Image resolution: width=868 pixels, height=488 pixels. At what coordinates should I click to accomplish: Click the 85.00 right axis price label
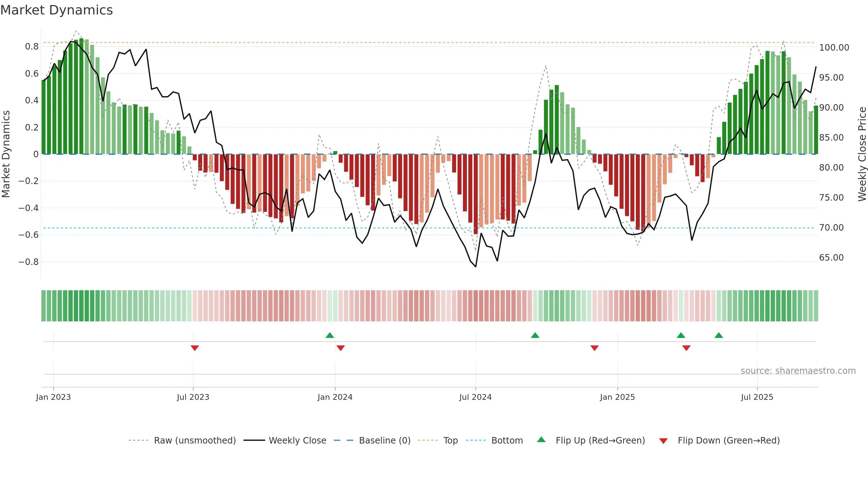click(831, 137)
